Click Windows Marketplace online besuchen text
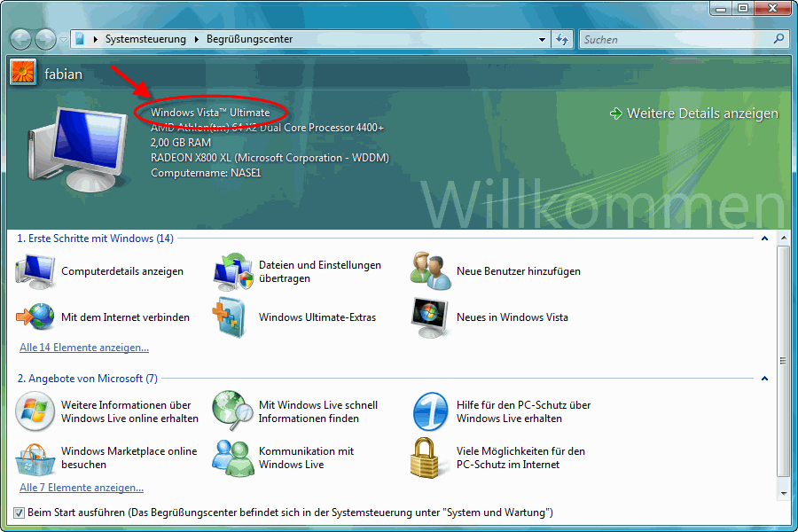798x532 pixels. coord(129,458)
